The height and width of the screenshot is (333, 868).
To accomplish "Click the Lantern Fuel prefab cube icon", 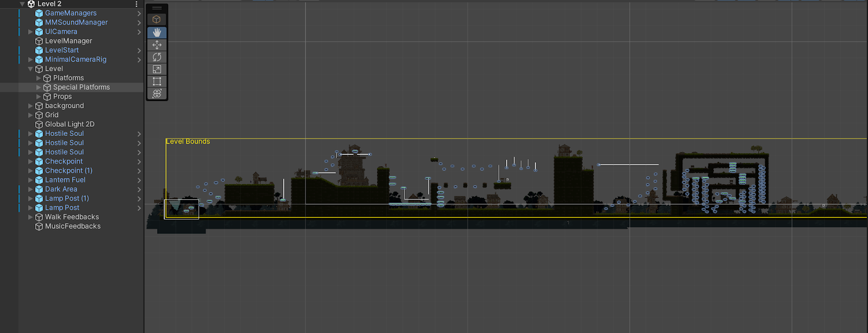I will (39, 180).
